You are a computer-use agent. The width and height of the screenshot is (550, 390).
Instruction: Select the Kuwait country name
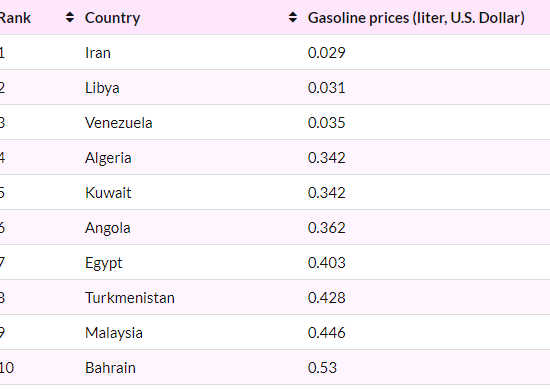pos(108,193)
